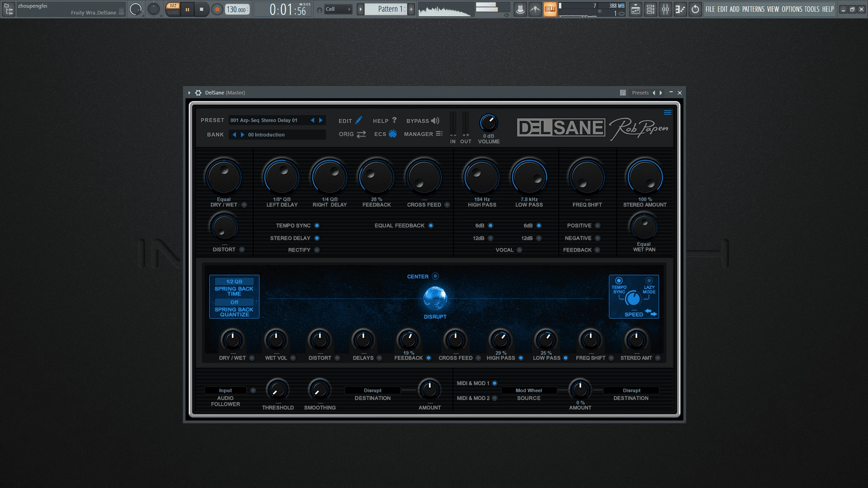Click the tempo 130.000 field
868x488 pixels.
[237, 9]
